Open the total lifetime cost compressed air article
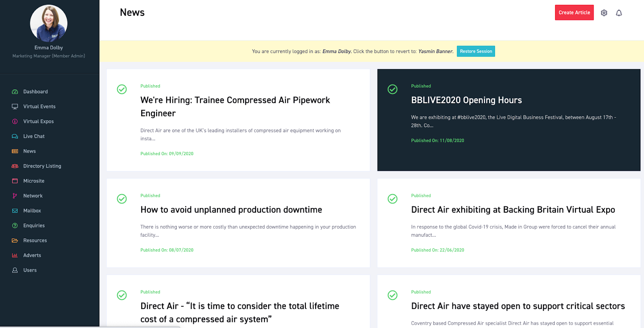This screenshot has height=328, width=644. point(240,313)
